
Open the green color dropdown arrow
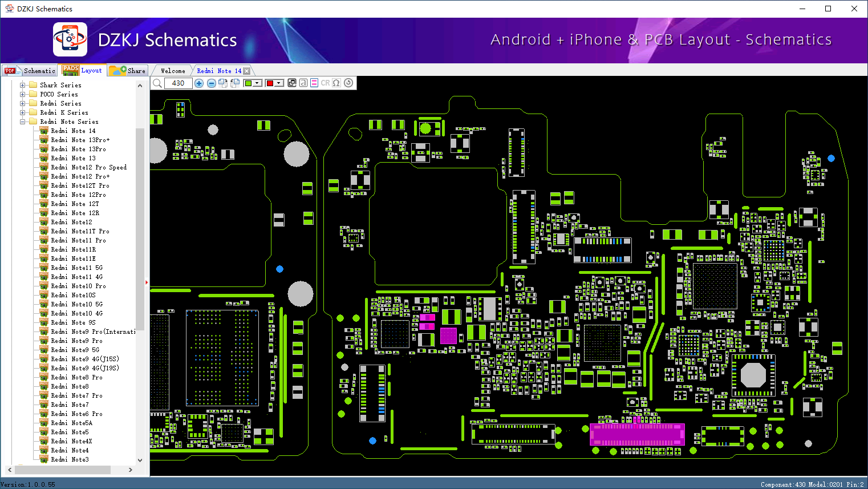tap(257, 83)
